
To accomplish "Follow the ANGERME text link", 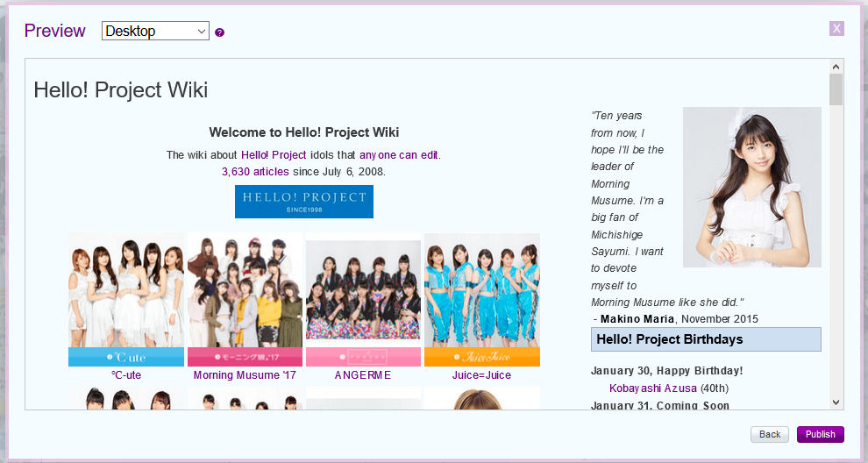I will tap(363, 375).
